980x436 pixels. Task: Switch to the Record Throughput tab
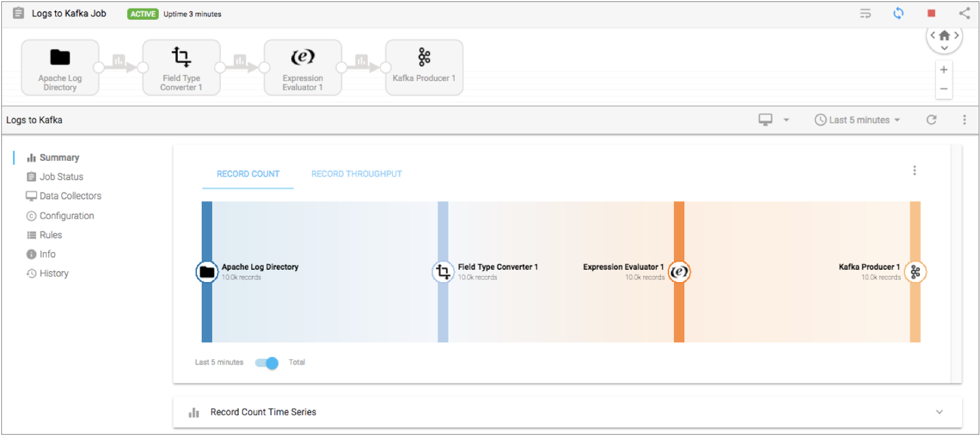coord(356,174)
